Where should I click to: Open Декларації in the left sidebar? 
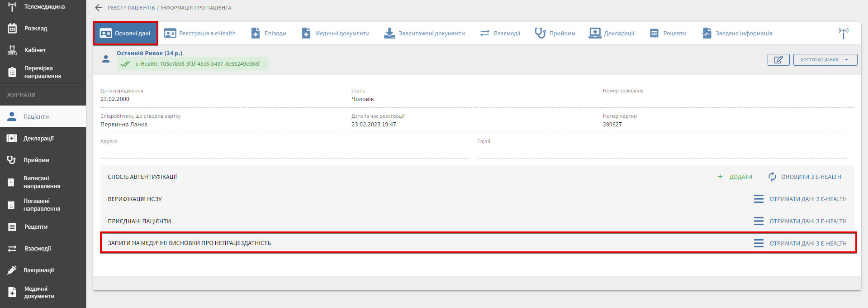pos(38,138)
